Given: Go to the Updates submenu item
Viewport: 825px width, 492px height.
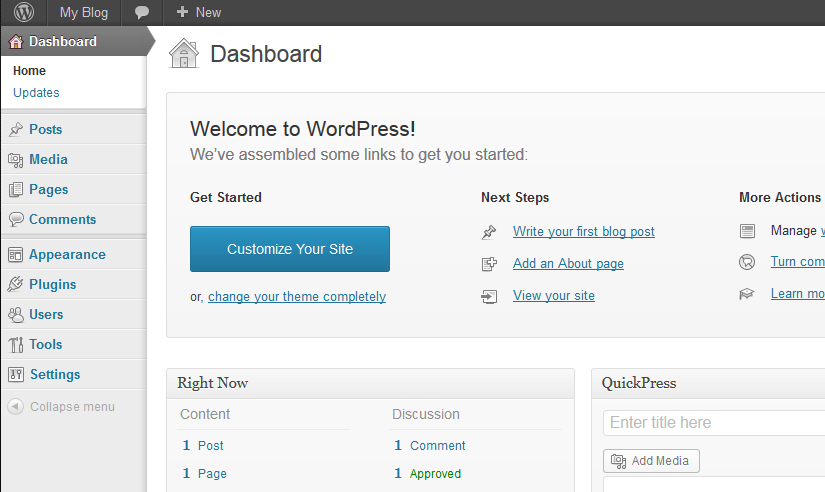Looking at the screenshot, I should tap(36, 93).
